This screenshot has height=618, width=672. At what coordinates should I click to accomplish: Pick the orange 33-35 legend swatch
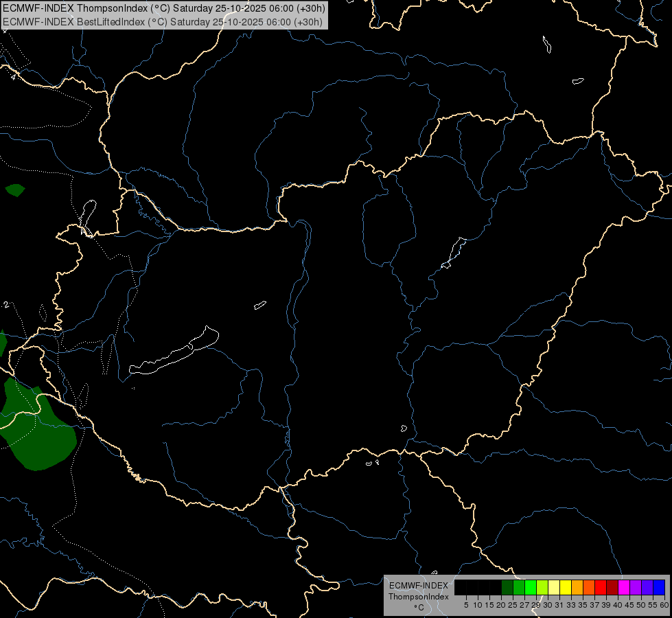[x=577, y=588]
